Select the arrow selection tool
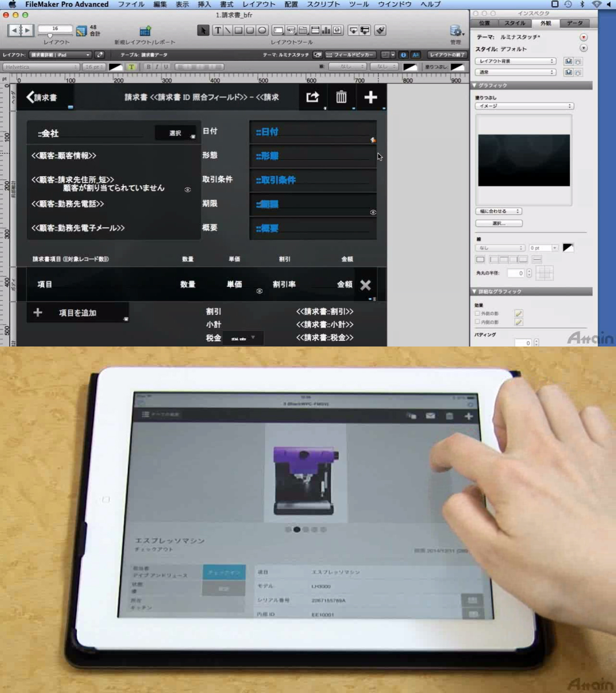 203,30
